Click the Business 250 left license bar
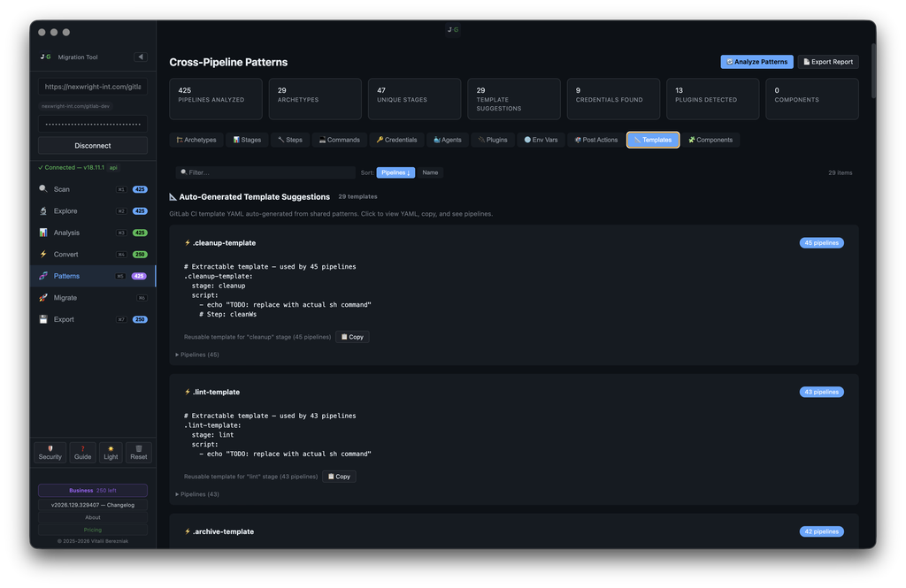Screen dimensions: 906x588 (x=92, y=491)
